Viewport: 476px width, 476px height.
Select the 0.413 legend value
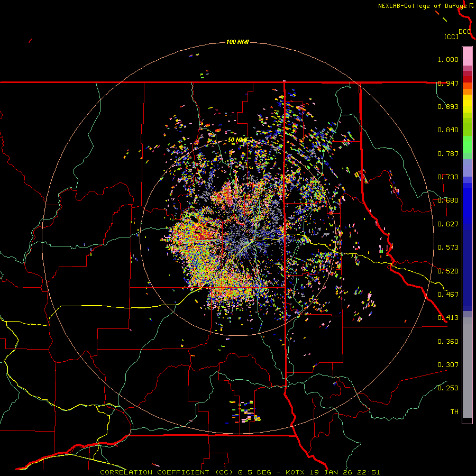tap(448, 318)
